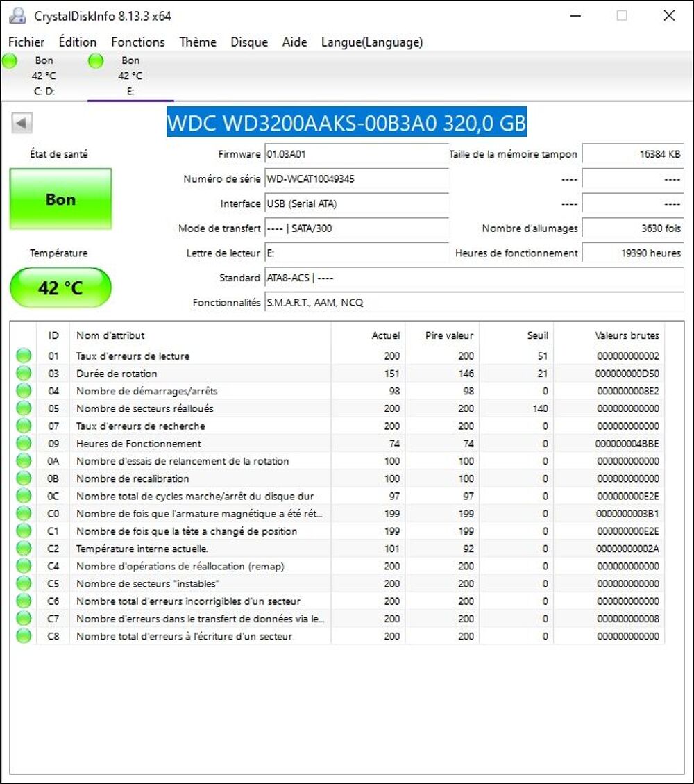The width and height of the screenshot is (694, 784).
Task: Click the 42 °C temperature button
Action: (x=60, y=287)
